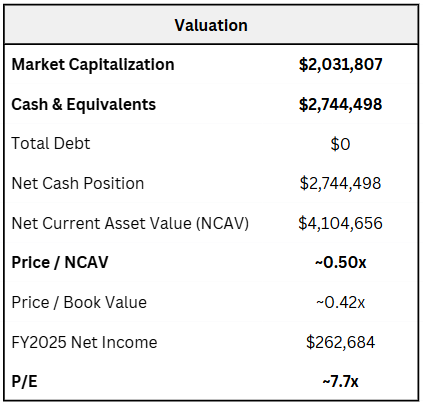423x405 pixels.
Task: Select the Market Capitalization label
Action: tap(93, 65)
